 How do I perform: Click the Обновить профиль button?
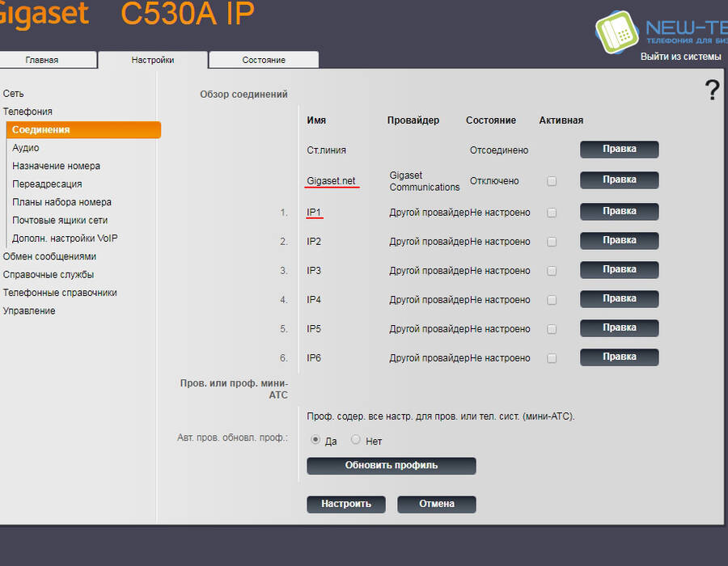click(392, 466)
